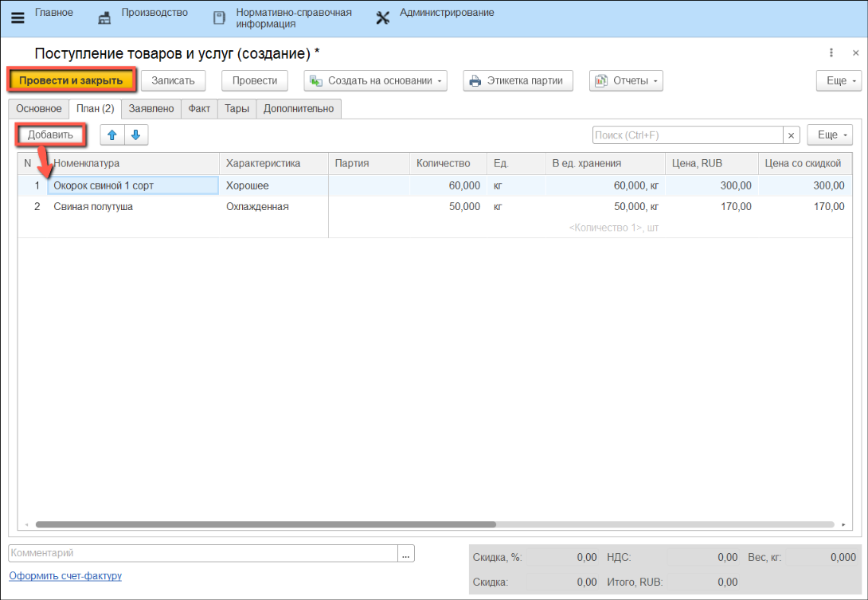Open table toolbar Еще dropdown
868x600 pixels.
click(x=831, y=135)
